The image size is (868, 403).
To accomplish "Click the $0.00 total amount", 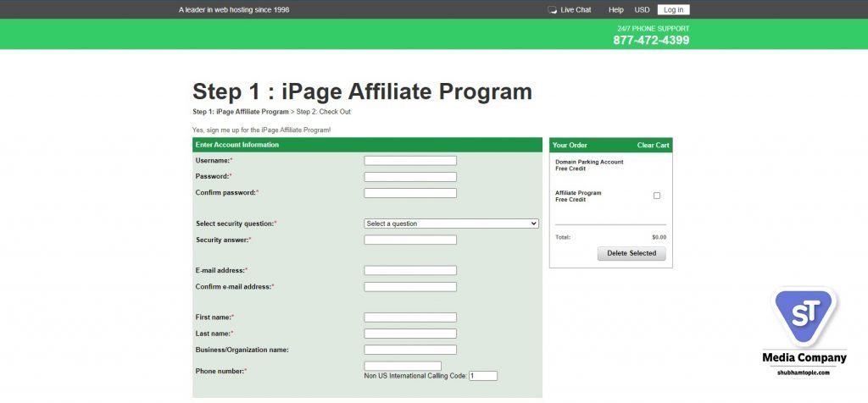I will click(659, 237).
